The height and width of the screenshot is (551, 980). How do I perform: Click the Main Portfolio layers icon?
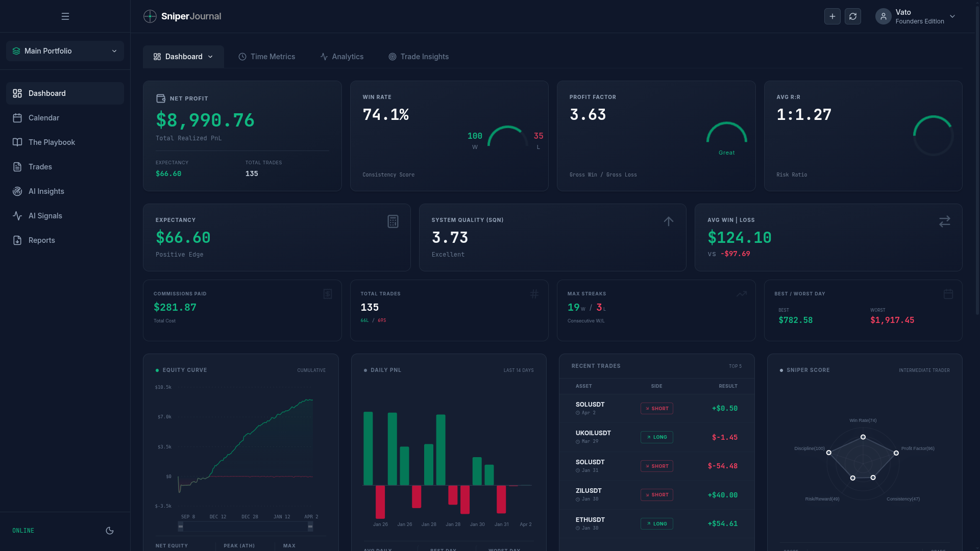(16, 51)
